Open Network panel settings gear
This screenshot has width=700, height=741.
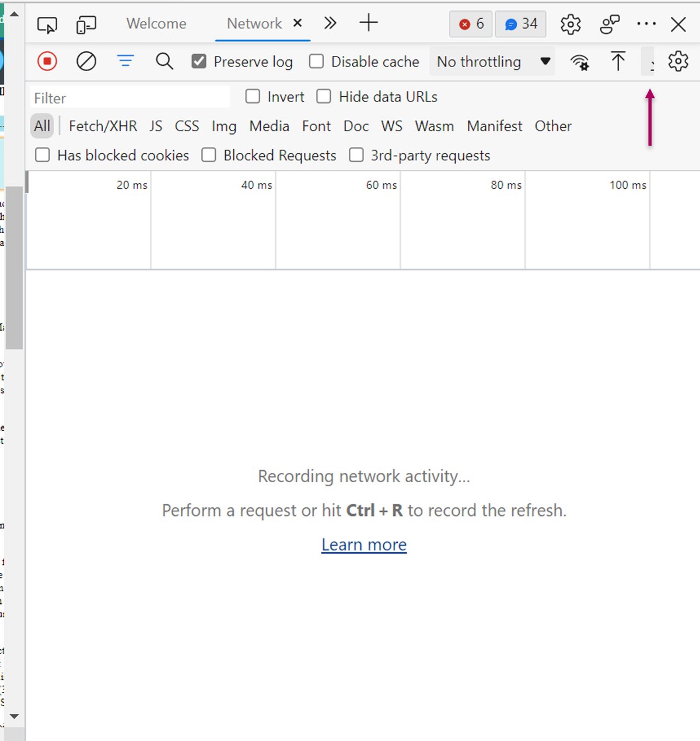click(678, 61)
